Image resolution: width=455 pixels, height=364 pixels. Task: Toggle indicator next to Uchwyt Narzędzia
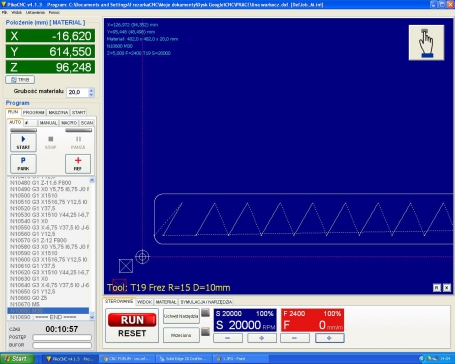(x=205, y=313)
